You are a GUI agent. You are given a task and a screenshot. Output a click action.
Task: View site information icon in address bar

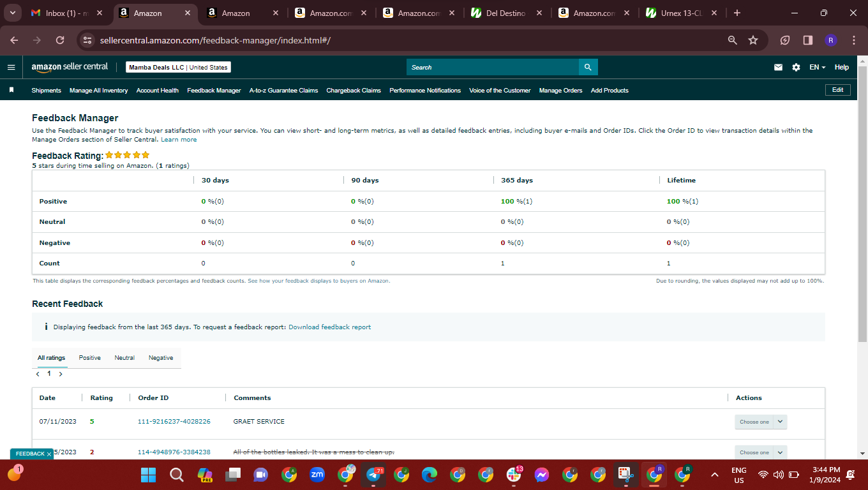click(x=88, y=40)
